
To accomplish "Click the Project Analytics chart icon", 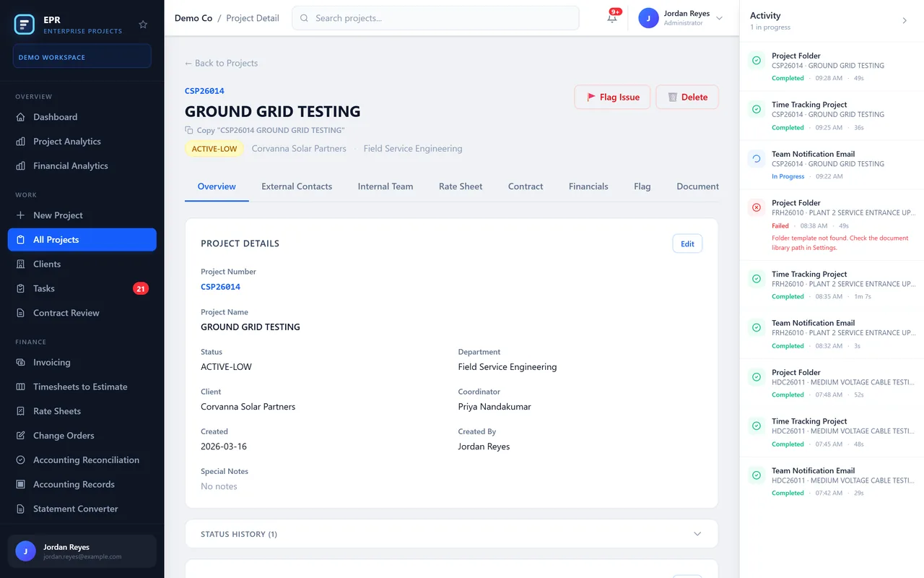I will tap(20, 142).
